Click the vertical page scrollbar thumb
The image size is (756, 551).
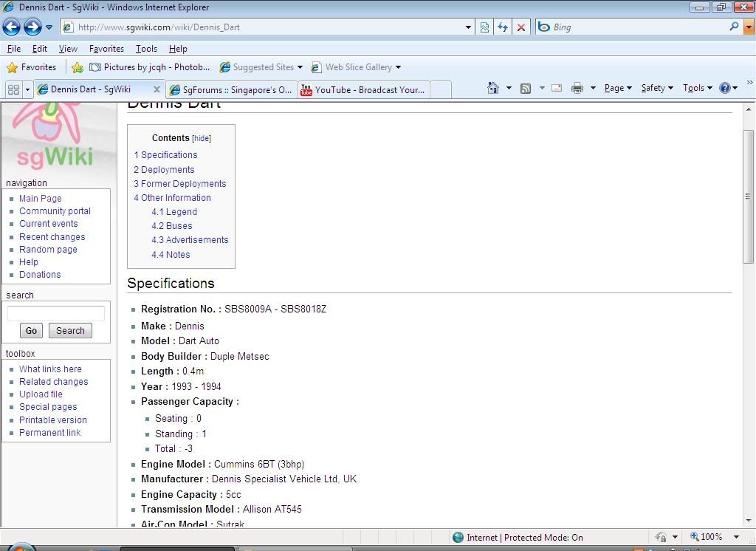(x=748, y=196)
